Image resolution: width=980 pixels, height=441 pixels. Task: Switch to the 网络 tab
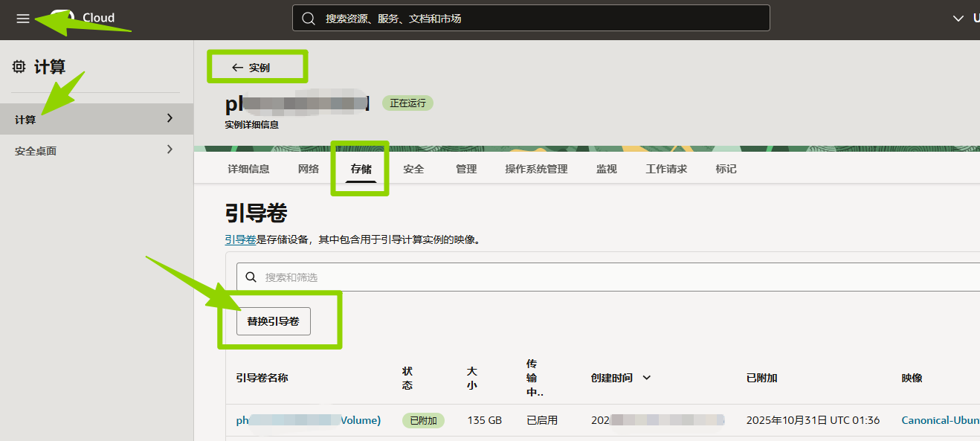(x=309, y=169)
